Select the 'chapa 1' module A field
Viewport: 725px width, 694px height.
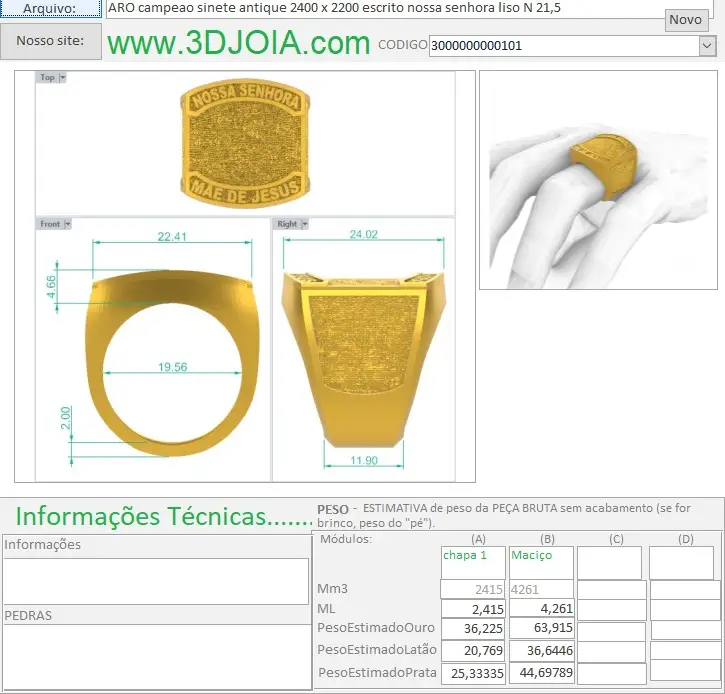click(x=473, y=562)
